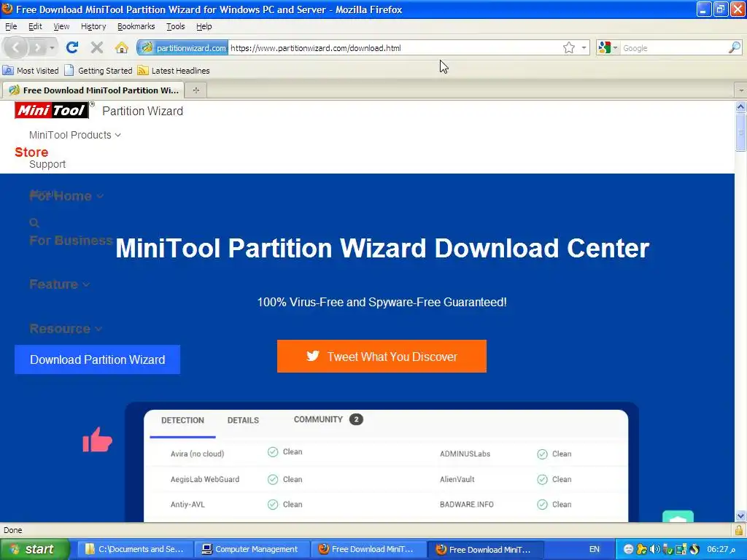Click the page scrollbar up arrow
Viewport: 747px width, 560px height.
(x=740, y=106)
